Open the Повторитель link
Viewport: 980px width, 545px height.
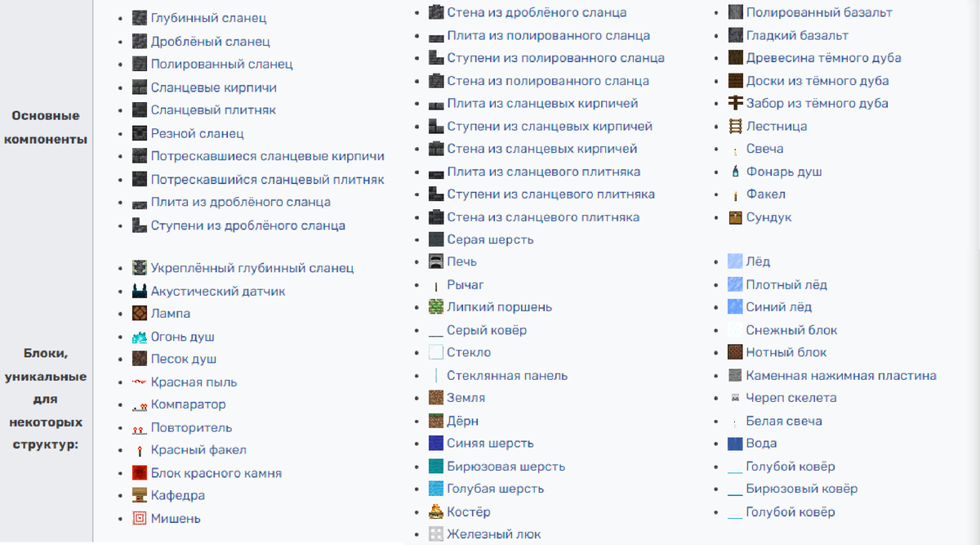pos(192,427)
